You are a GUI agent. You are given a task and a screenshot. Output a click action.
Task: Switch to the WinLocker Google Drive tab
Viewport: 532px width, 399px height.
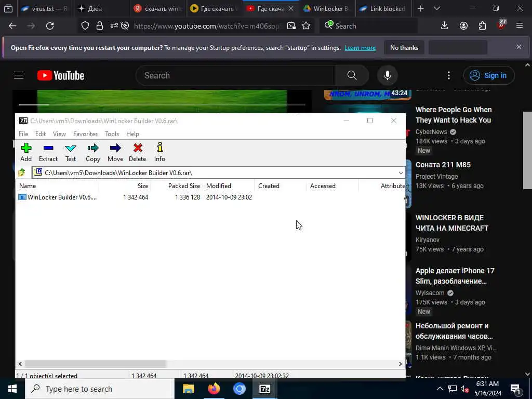click(x=327, y=9)
